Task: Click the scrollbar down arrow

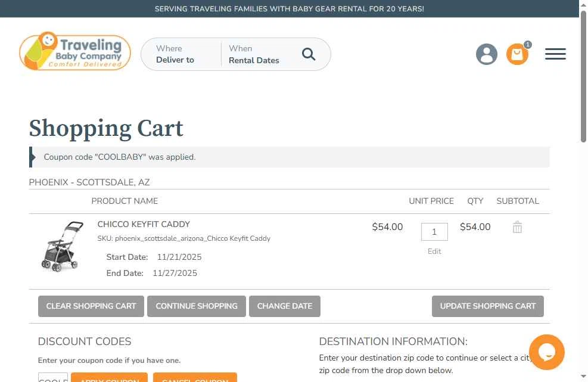Action: [583, 377]
